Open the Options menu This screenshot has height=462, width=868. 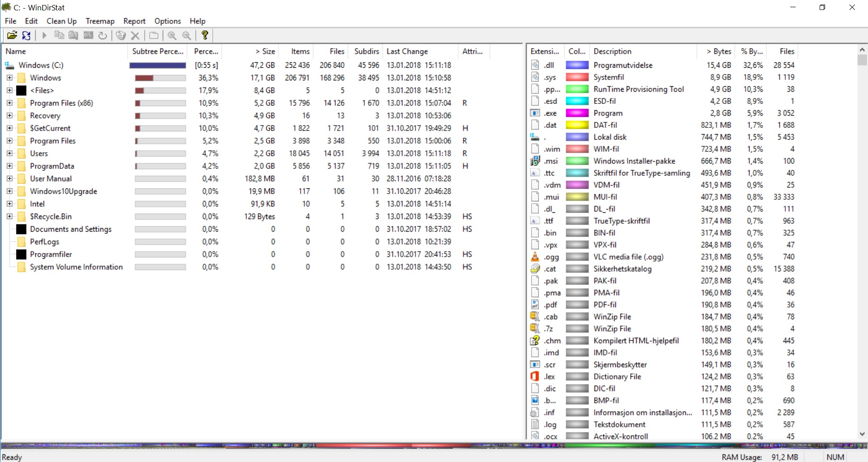[168, 21]
